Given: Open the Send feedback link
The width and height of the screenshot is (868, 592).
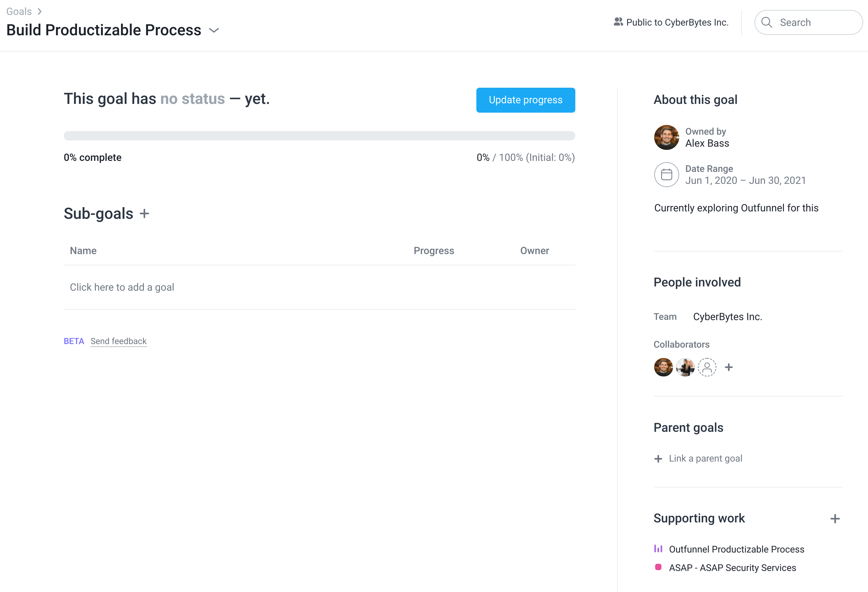Looking at the screenshot, I should (118, 341).
